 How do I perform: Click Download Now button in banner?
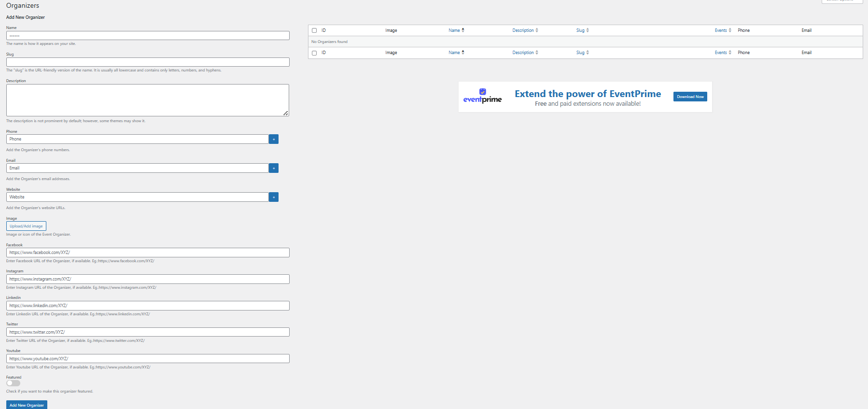tap(690, 97)
